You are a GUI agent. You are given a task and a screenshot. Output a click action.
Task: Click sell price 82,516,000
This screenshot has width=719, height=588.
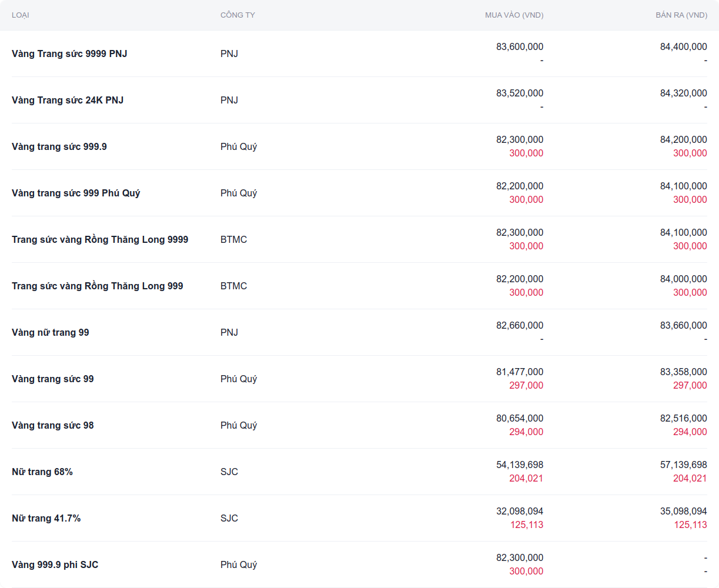pos(684,418)
